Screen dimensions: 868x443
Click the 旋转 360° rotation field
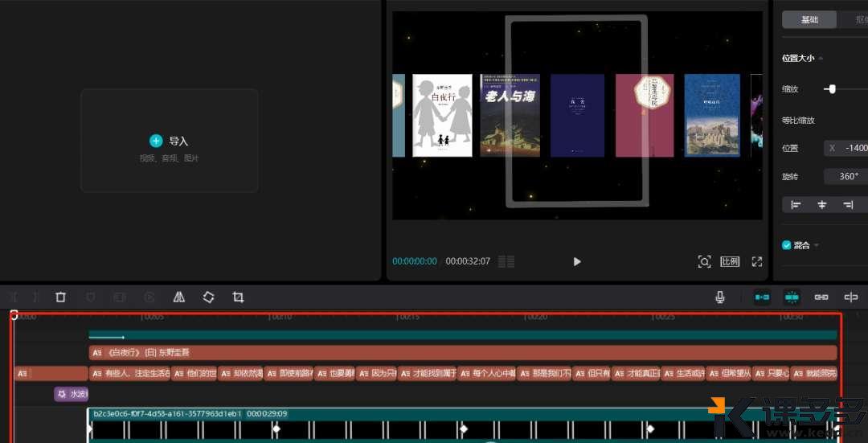pyautogui.click(x=847, y=177)
